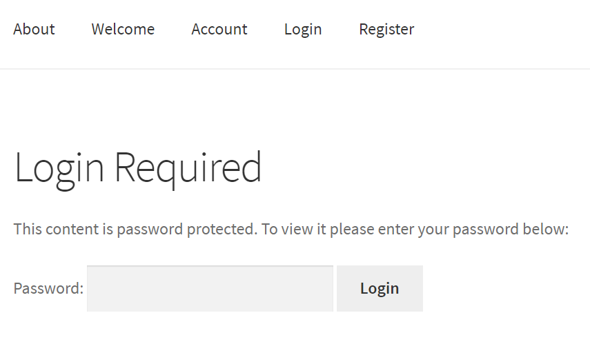
Task: Select Register in the top menu
Action: click(x=386, y=29)
